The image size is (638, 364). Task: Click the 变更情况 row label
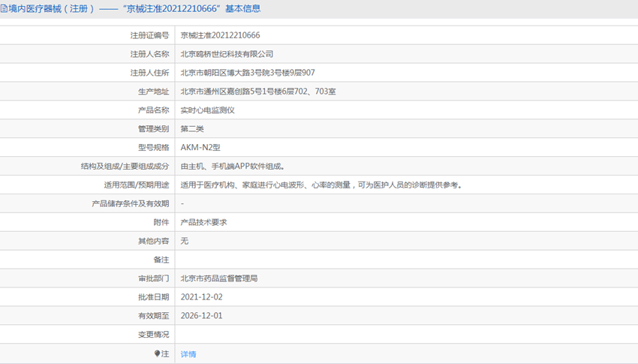tap(153, 335)
